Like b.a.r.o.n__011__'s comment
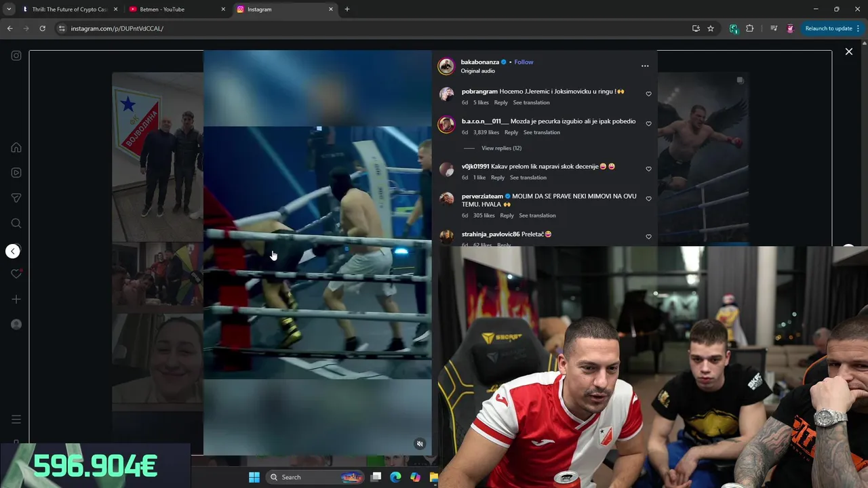Image resolution: width=868 pixels, height=488 pixels. click(x=648, y=124)
